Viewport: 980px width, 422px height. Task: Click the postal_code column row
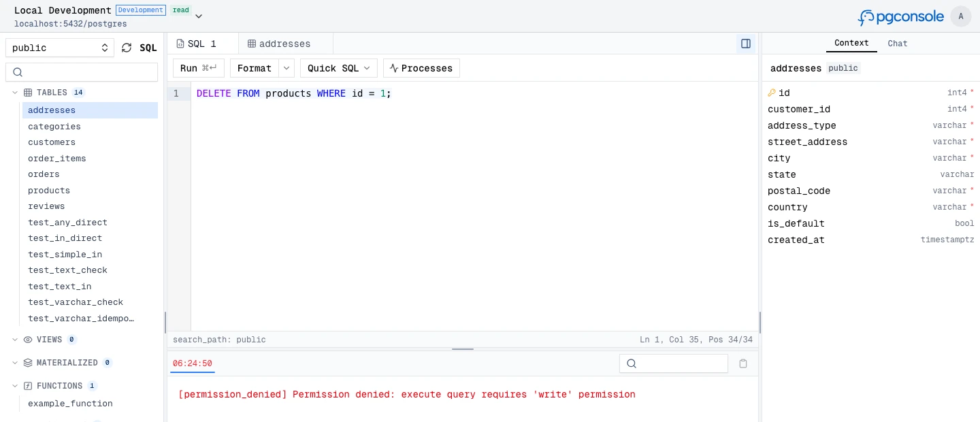click(871, 191)
